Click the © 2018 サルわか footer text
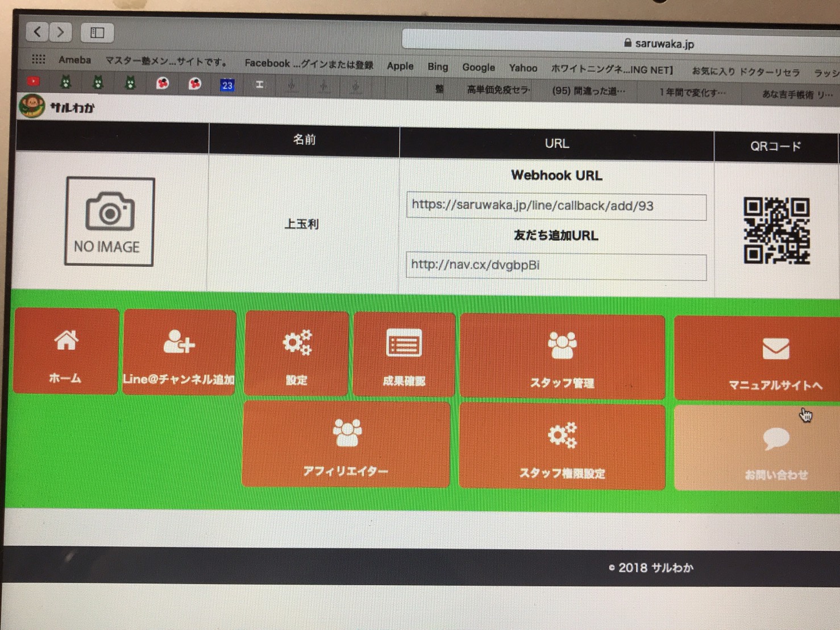 pos(651,567)
